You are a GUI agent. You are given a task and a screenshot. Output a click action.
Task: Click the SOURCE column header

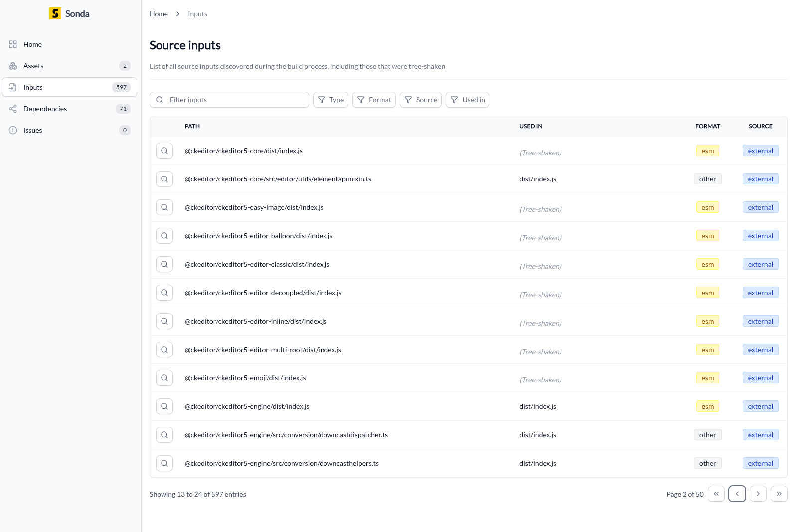(761, 126)
